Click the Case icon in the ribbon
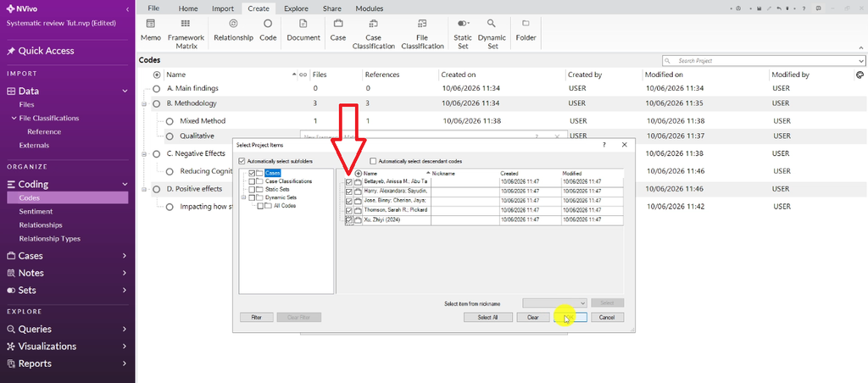The image size is (868, 383). click(337, 24)
